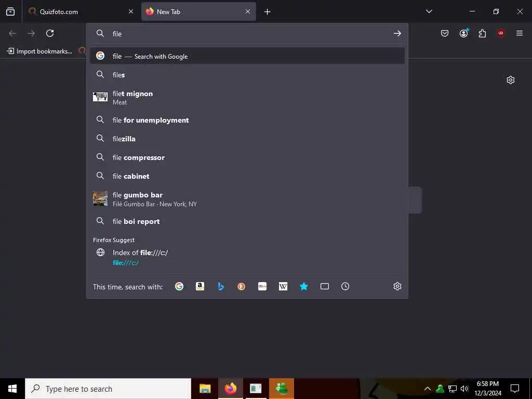The image size is (532, 399).
Task: Open the network status tray icon
Action: [x=453, y=389]
